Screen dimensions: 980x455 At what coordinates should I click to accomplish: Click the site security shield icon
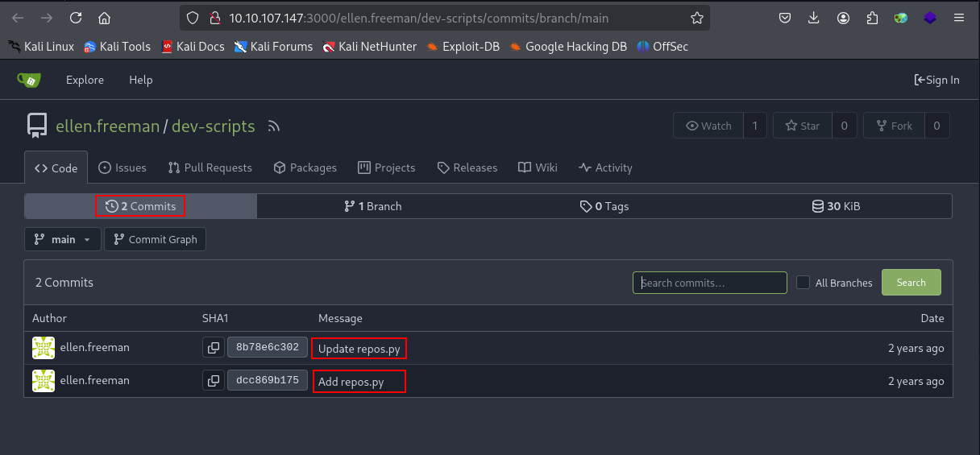coord(192,18)
